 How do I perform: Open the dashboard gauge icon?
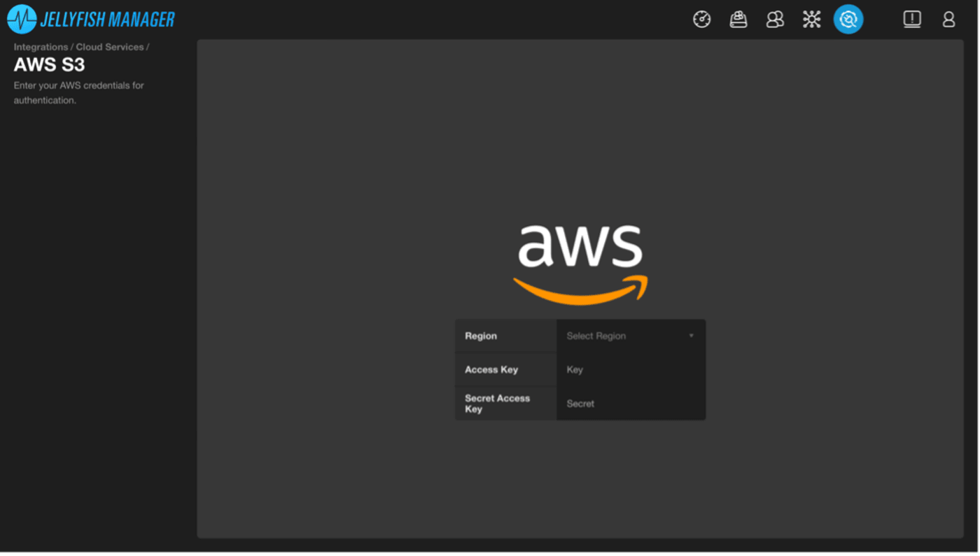click(x=701, y=20)
